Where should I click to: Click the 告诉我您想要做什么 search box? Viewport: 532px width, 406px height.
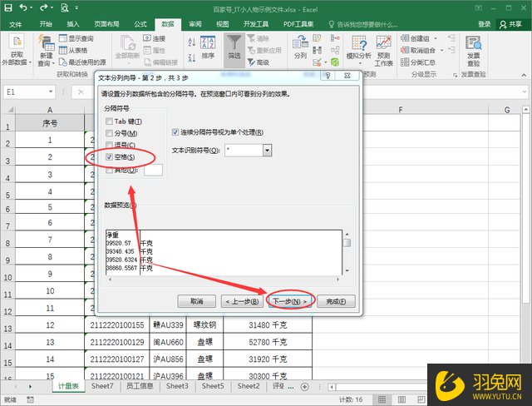click(363, 24)
